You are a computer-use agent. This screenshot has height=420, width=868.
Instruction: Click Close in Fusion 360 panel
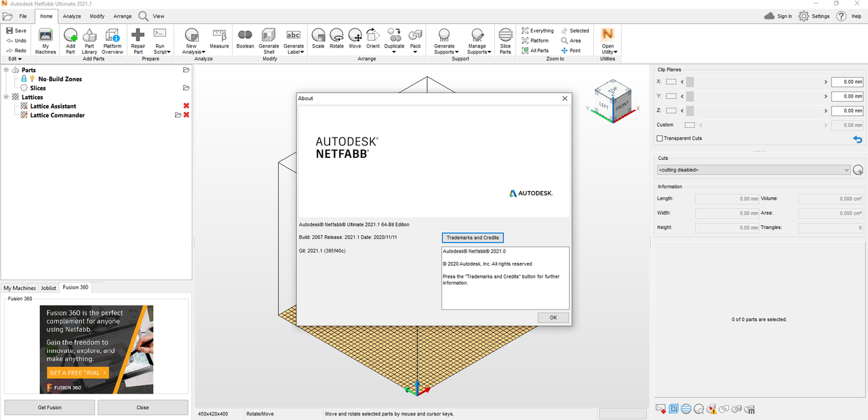pos(142,407)
